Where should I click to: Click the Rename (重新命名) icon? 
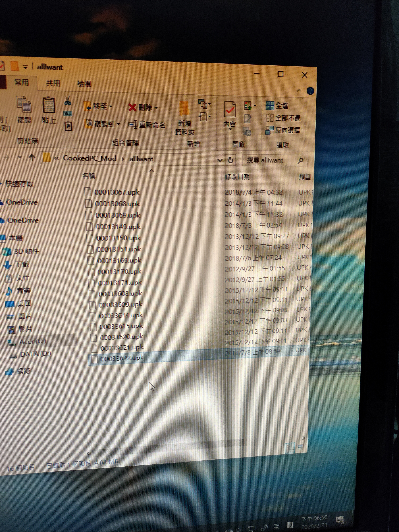click(x=133, y=125)
